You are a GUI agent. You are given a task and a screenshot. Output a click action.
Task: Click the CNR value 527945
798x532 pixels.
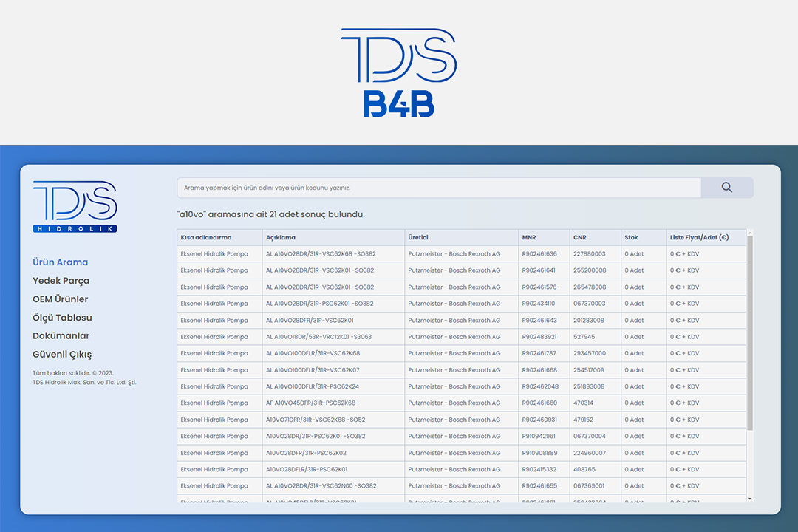point(584,337)
